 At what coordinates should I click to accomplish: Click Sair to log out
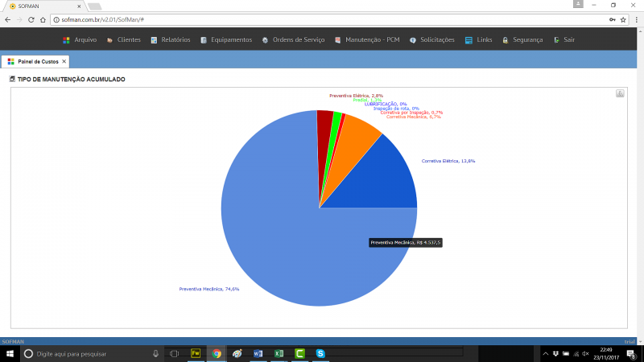tap(568, 39)
